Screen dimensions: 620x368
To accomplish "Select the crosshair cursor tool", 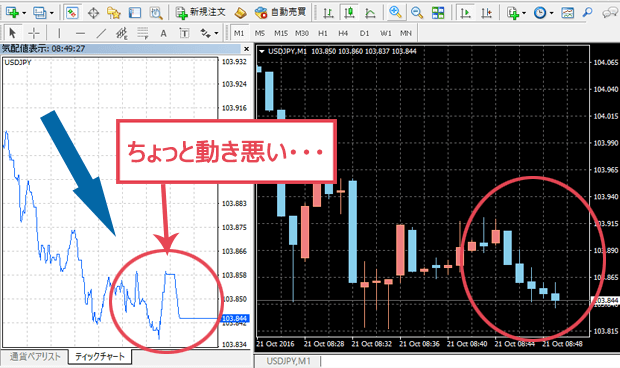I will pos(34,33).
